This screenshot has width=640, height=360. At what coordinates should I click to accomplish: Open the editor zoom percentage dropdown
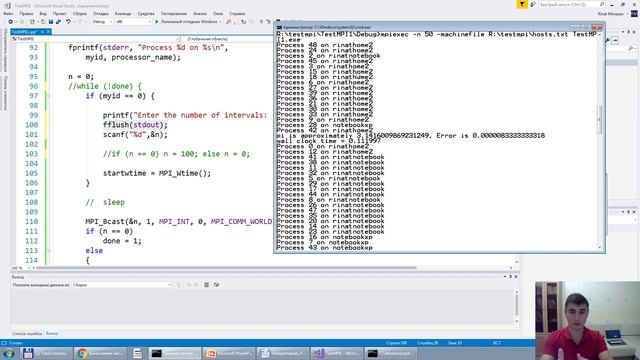[21, 268]
